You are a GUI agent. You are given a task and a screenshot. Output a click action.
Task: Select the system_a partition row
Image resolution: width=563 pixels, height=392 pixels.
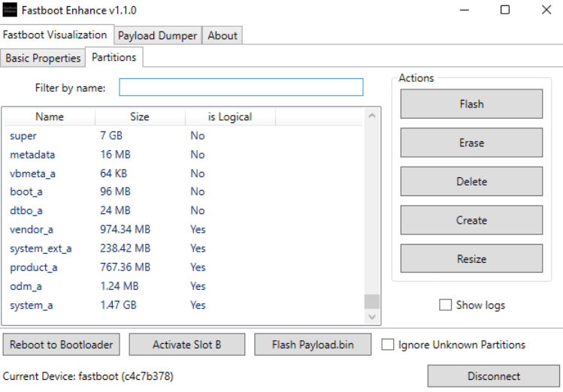pos(183,305)
